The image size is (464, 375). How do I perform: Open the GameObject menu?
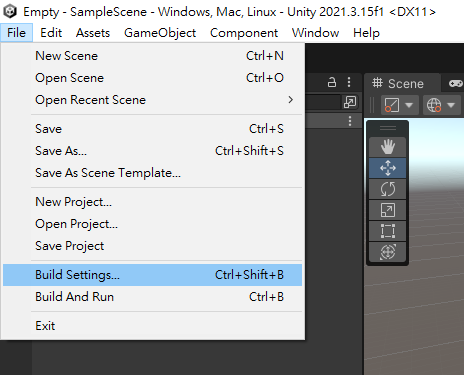click(160, 33)
